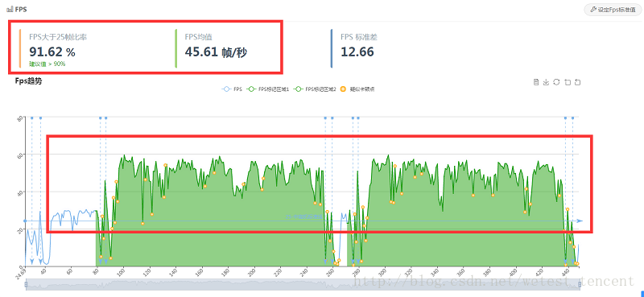Toggle the FPS标记区域1 legend series

[x=268, y=89]
